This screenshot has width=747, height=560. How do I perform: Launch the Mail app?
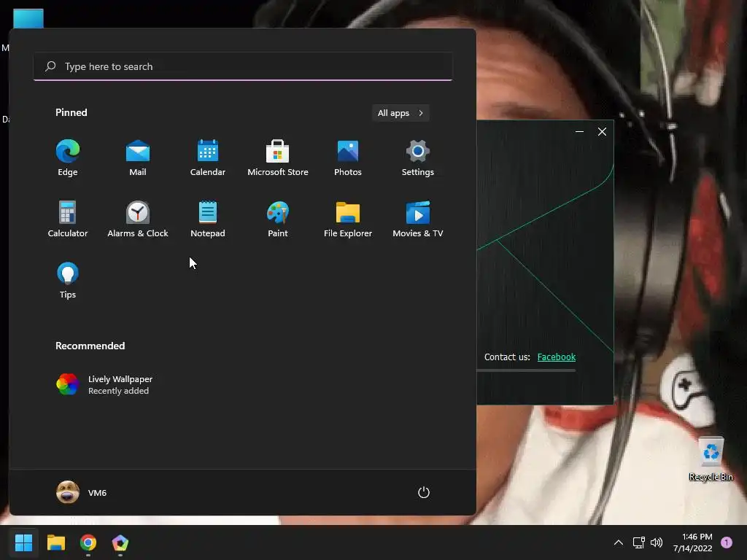coord(138,158)
